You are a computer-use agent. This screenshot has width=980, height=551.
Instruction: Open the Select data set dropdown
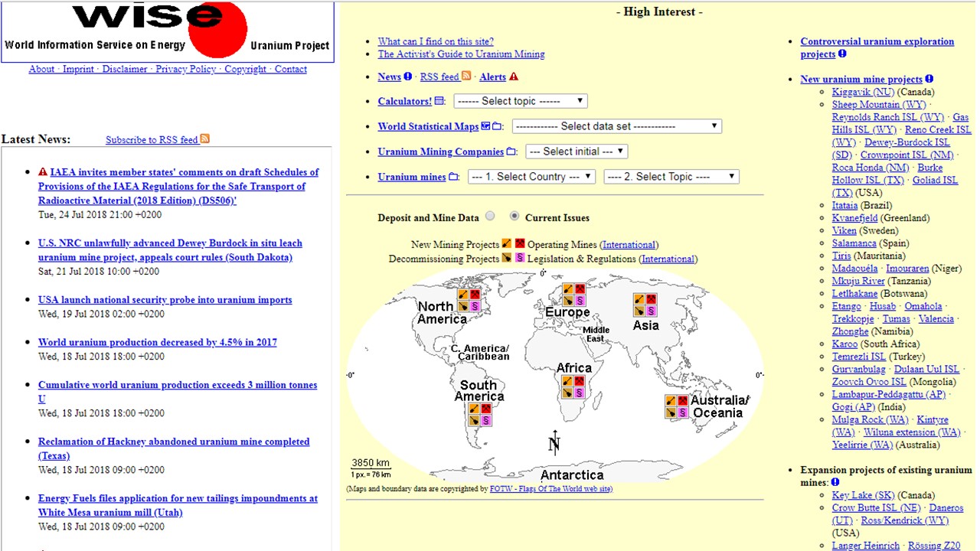point(617,126)
